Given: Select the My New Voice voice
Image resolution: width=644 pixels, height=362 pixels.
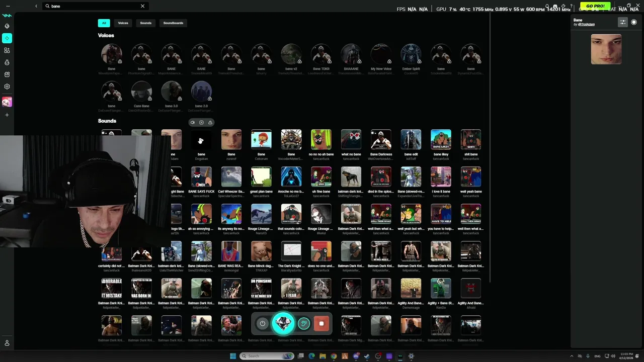Looking at the screenshot, I should pyautogui.click(x=381, y=54).
